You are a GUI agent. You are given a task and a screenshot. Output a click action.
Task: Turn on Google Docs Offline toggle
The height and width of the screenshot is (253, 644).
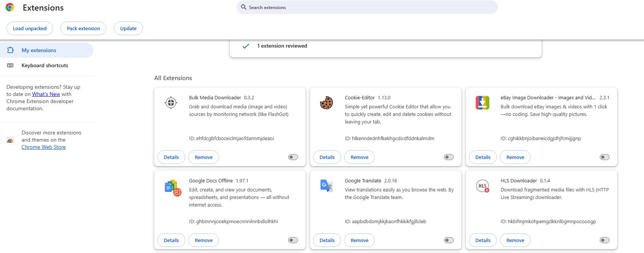coord(293,240)
